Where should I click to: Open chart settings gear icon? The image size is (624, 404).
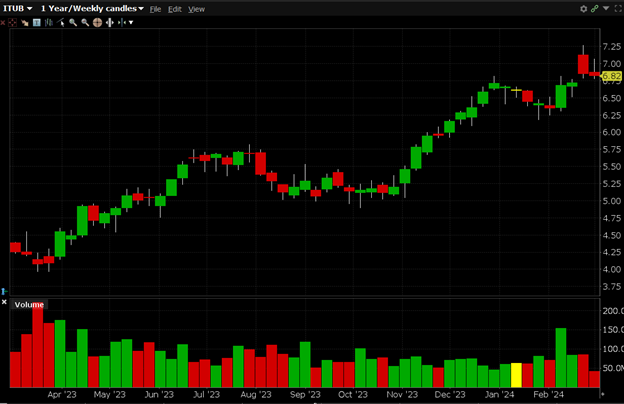(x=583, y=9)
